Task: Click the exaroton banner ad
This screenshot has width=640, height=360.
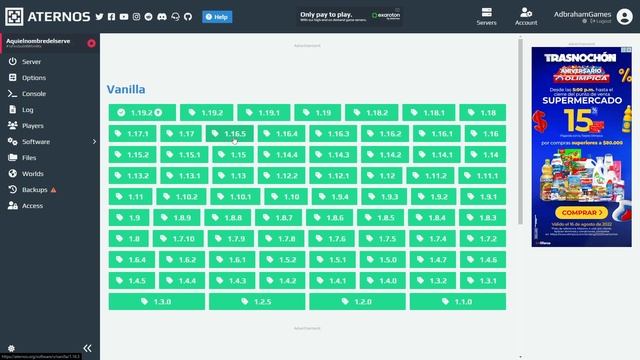Action: (x=349, y=16)
